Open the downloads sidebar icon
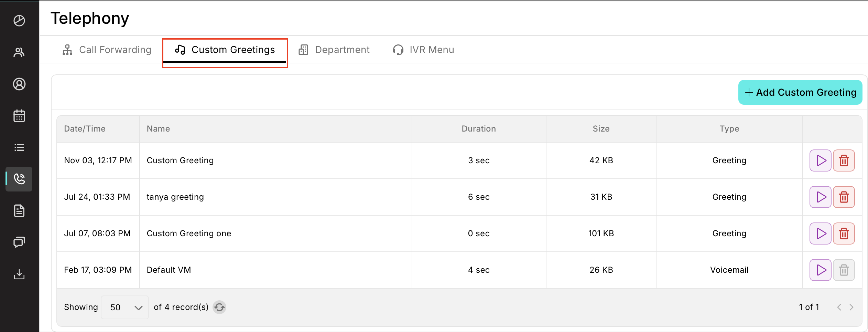 click(19, 274)
